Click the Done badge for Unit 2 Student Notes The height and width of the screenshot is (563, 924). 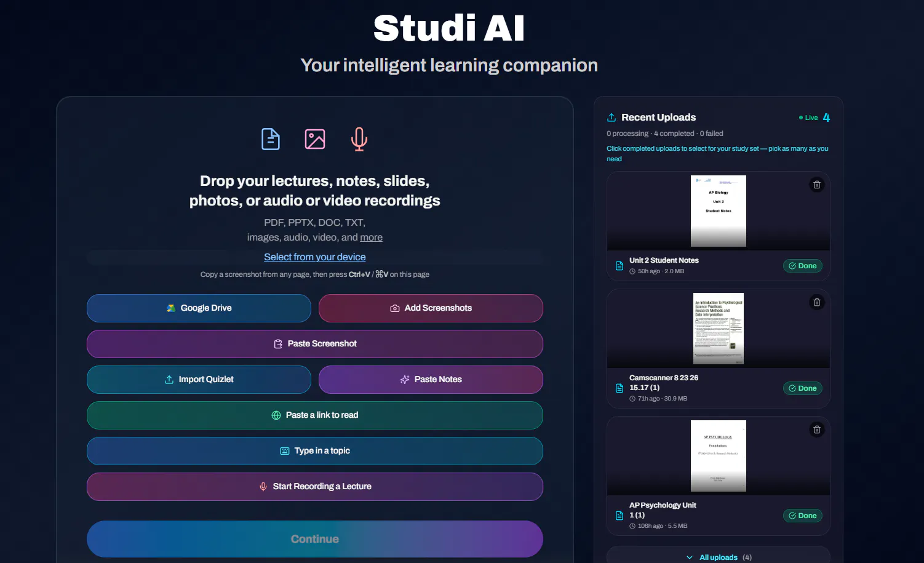(x=803, y=266)
